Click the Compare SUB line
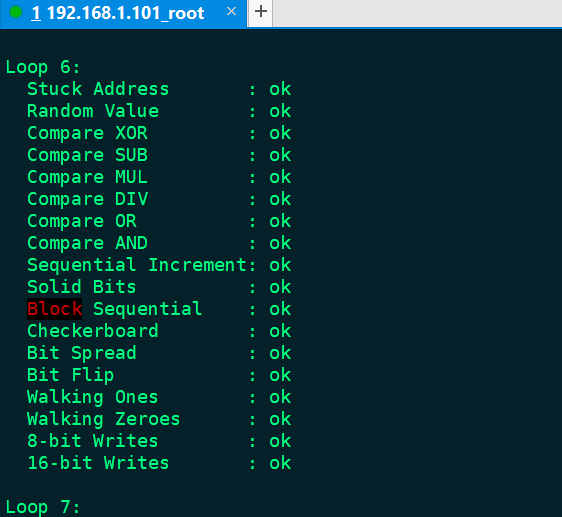The image size is (562, 517). 159,155
